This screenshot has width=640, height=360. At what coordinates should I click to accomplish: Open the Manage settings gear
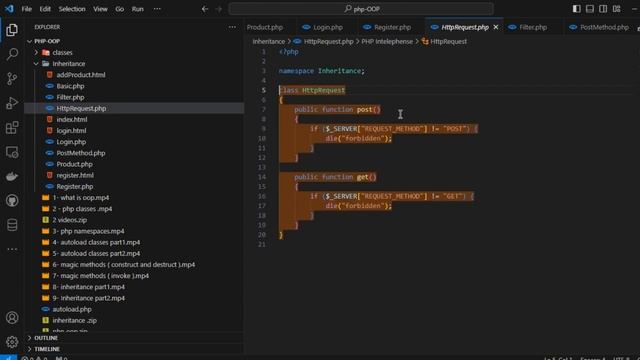coord(12,342)
